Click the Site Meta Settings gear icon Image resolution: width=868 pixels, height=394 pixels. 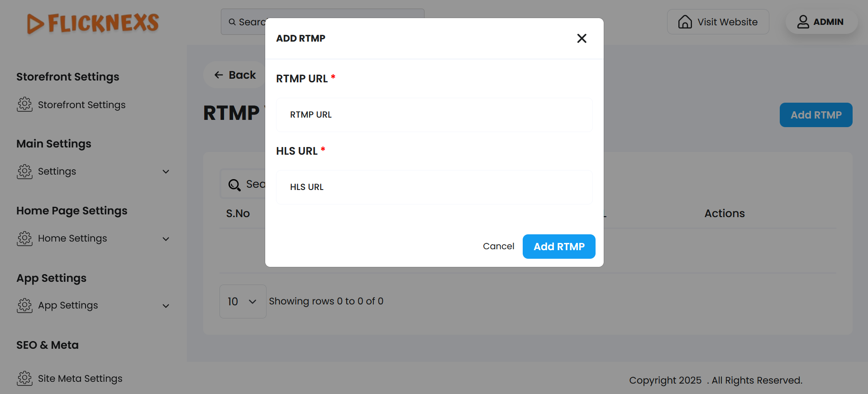coord(24,378)
